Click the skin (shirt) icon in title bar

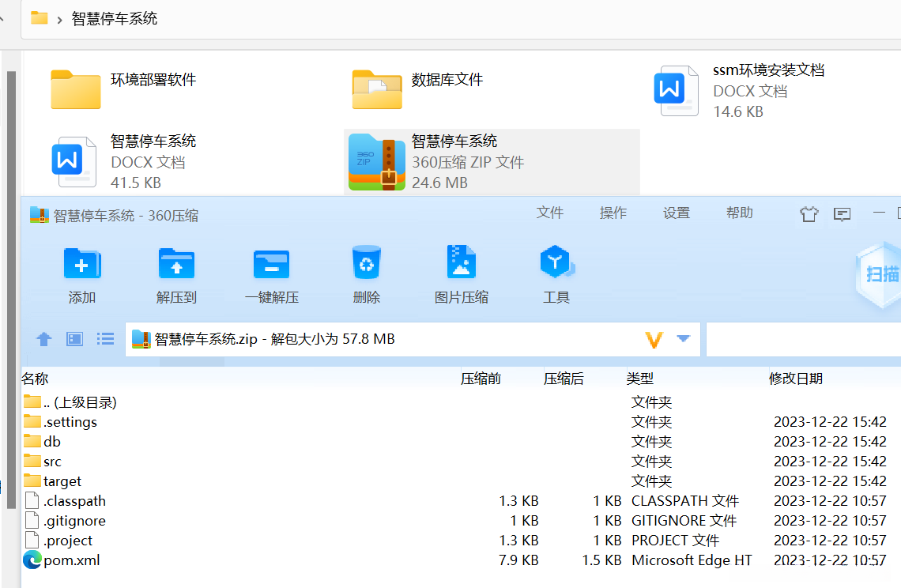pyautogui.click(x=809, y=214)
